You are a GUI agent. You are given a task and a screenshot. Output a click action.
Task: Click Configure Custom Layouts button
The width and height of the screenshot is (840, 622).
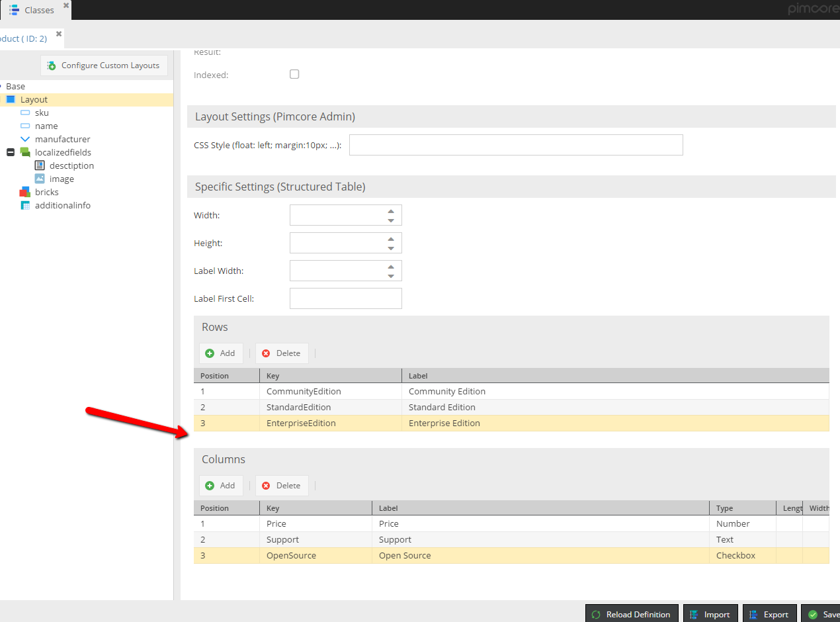pyautogui.click(x=104, y=66)
